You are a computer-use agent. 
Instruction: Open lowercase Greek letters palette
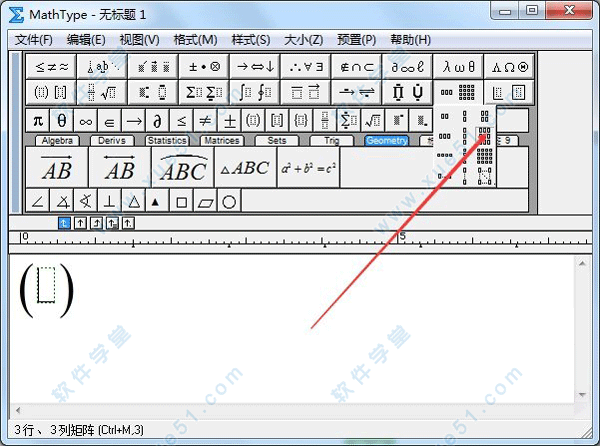tap(458, 67)
